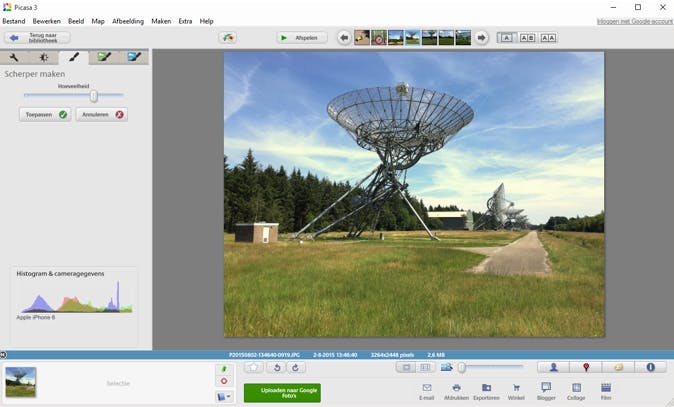This screenshot has width=674, height=407.
Task: Open the Maken menu
Action: click(x=161, y=21)
